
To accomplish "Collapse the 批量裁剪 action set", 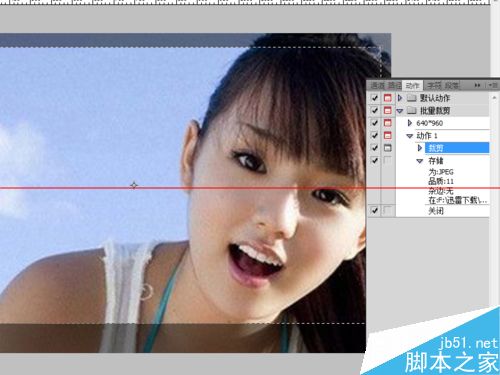I will coord(400,111).
